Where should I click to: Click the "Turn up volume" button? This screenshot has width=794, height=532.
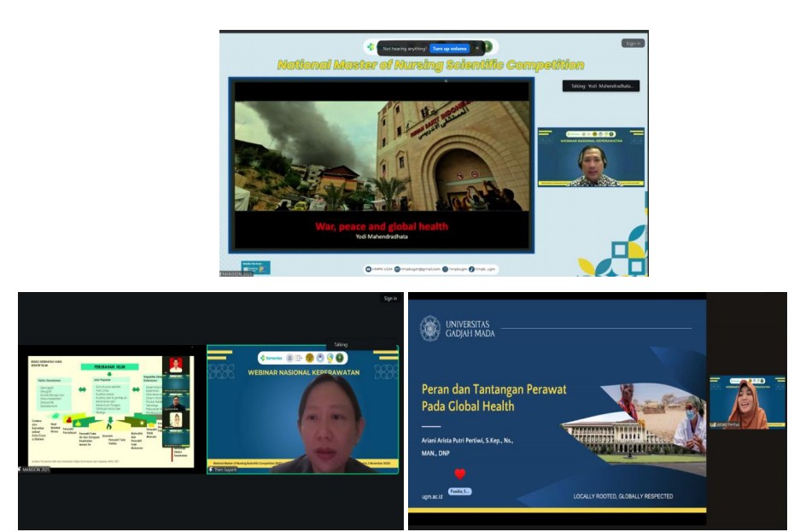[449, 49]
